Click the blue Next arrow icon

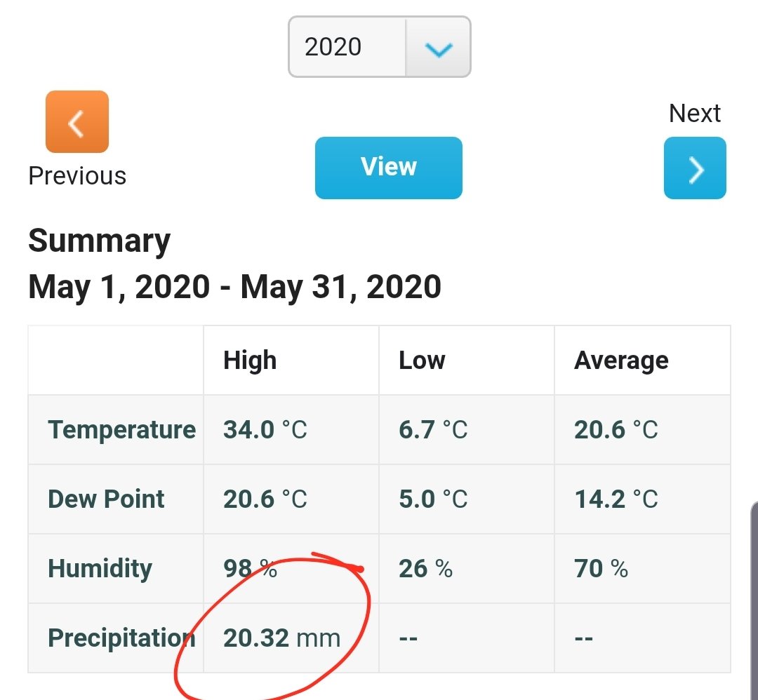[x=695, y=168]
